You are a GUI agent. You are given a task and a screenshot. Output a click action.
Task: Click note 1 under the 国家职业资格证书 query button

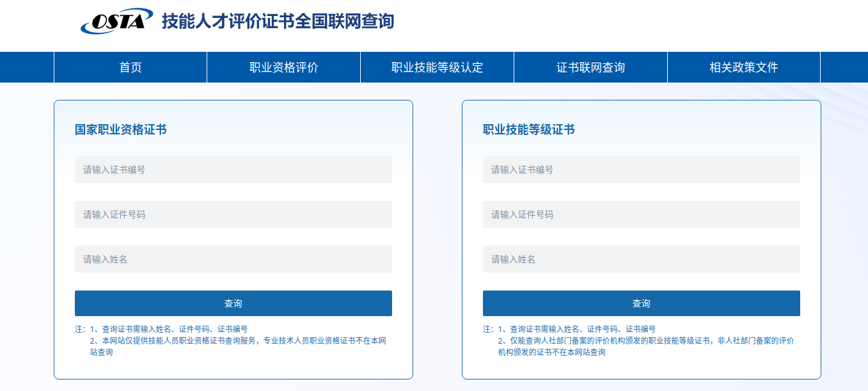coord(168,329)
